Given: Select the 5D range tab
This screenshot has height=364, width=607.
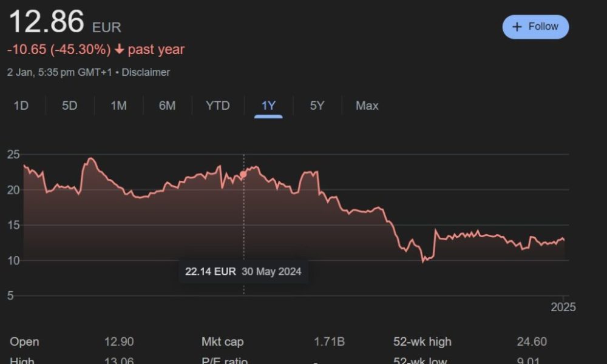Looking at the screenshot, I should pos(70,106).
